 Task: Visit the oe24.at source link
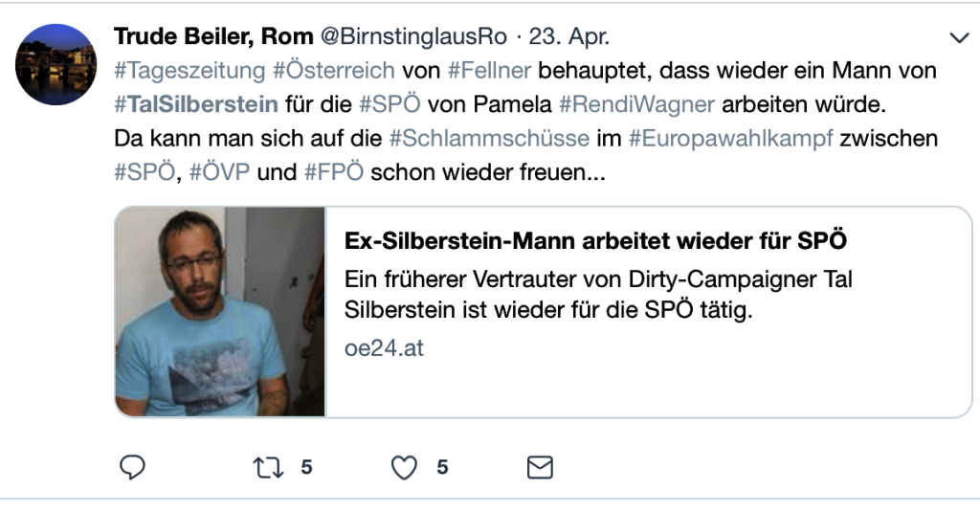pyautogui.click(x=384, y=347)
